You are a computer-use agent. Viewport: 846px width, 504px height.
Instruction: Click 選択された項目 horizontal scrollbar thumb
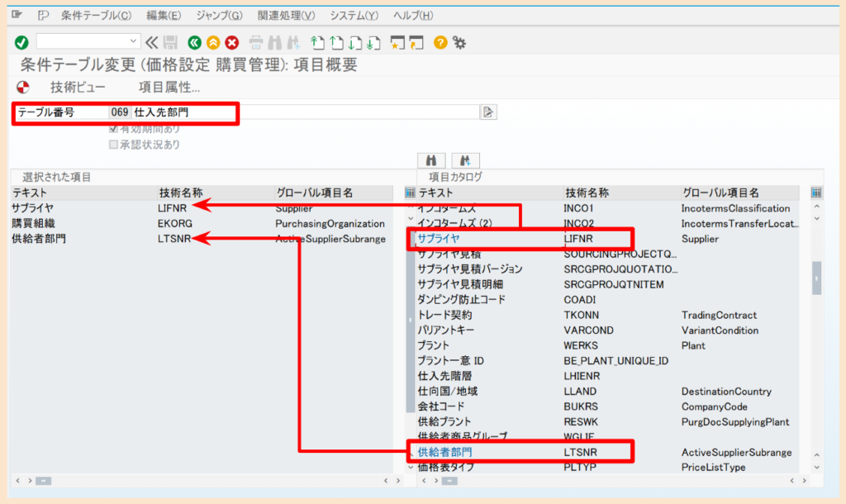(43, 480)
